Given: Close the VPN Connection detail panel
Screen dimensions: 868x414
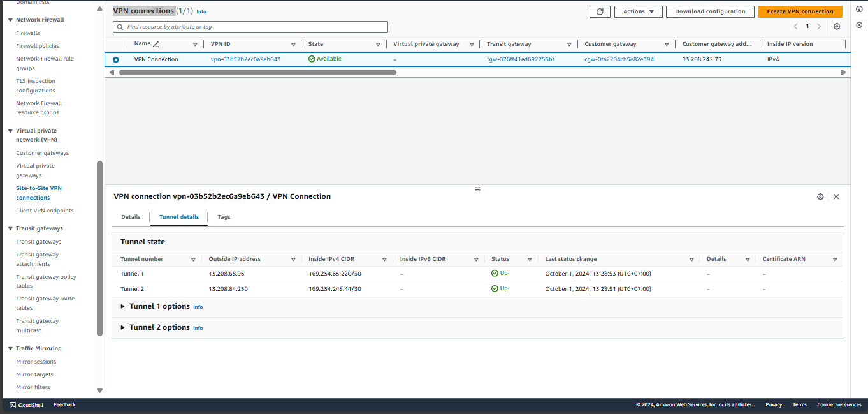Looking at the screenshot, I should pyautogui.click(x=836, y=196).
